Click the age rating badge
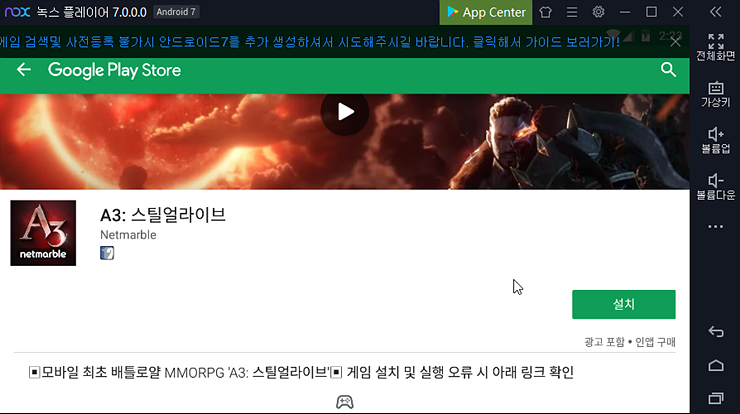The width and height of the screenshot is (740, 414). tap(107, 253)
